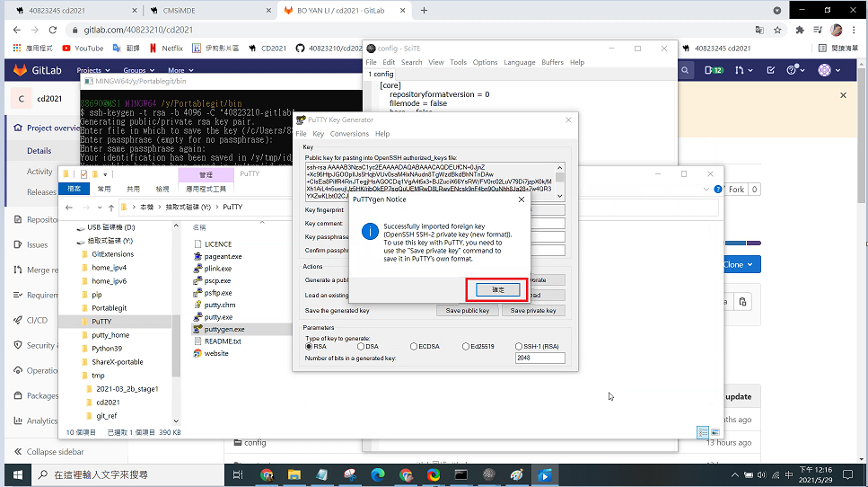Open PuTTY Key Generator Key menu

[319, 134]
